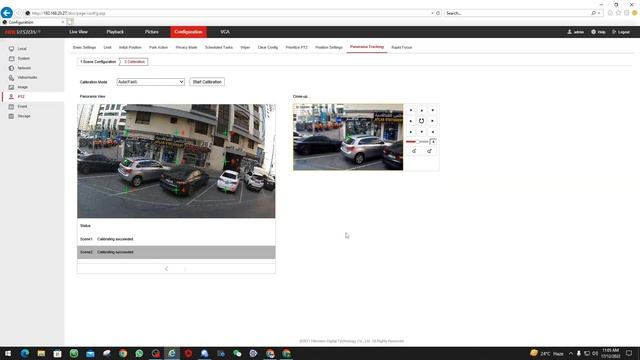640x360 pixels.
Task: Open the admin user menu
Action: [x=576, y=32]
